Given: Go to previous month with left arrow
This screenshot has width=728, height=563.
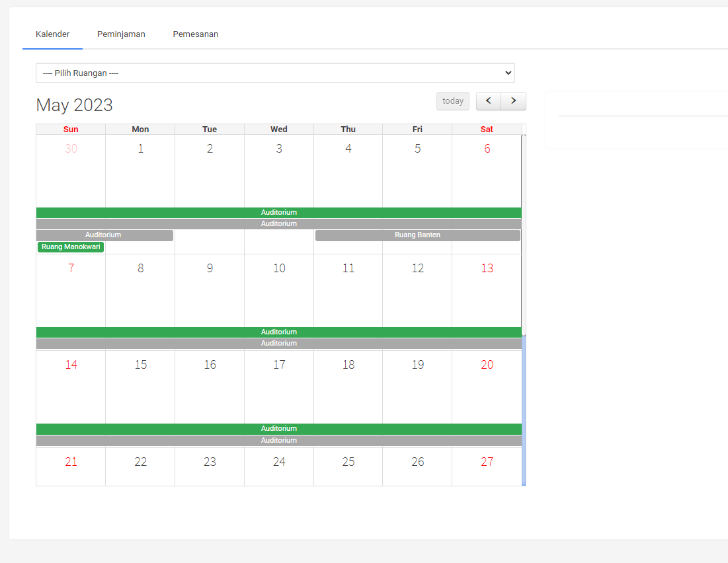Looking at the screenshot, I should 489,101.
